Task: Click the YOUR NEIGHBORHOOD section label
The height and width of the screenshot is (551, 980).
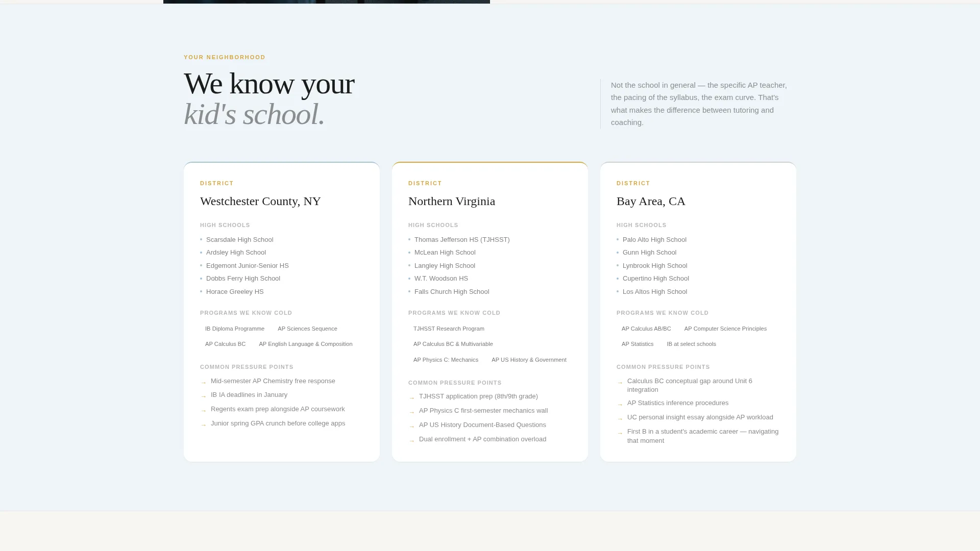Action: click(225, 57)
